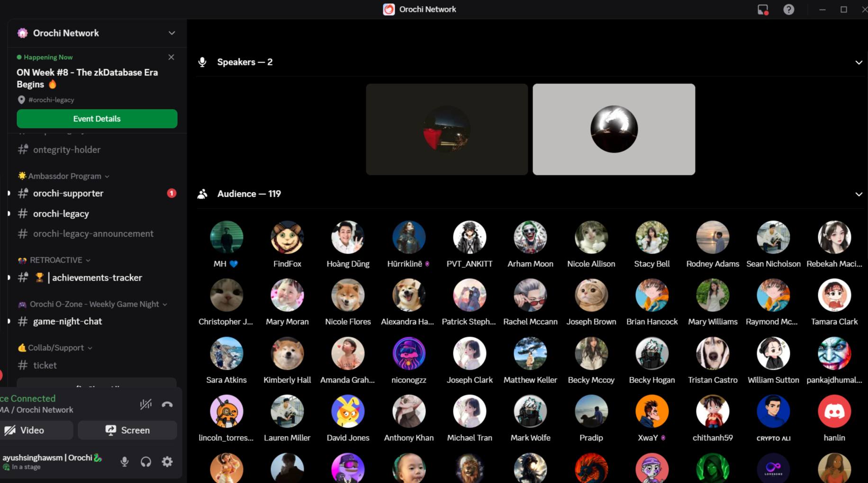Viewport: 868px width, 483px height.
Task: Collapse the Audience section
Action: click(x=858, y=194)
